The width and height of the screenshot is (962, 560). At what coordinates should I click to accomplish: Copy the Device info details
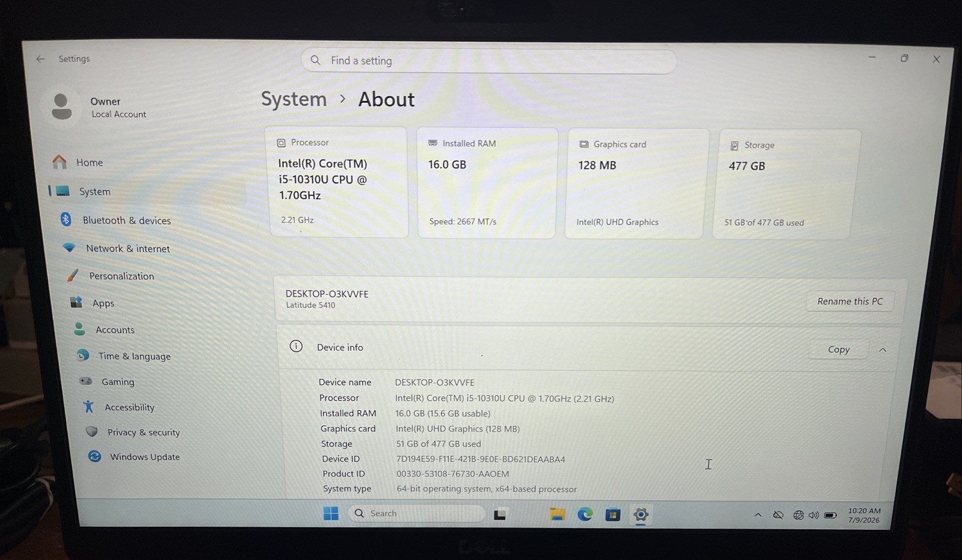(839, 349)
